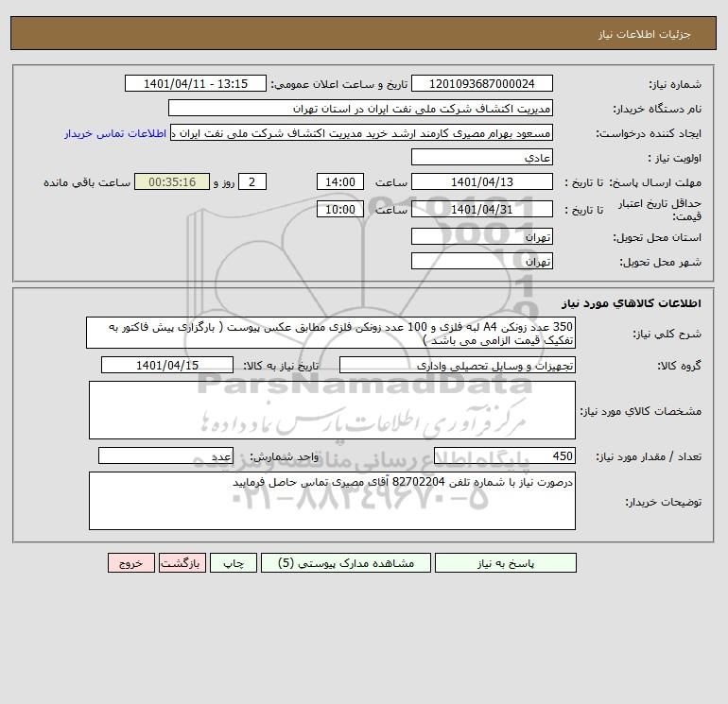The height and width of the screenshot is (704, 728).
Task: Click the buyer organization name field
Action: 360,108
